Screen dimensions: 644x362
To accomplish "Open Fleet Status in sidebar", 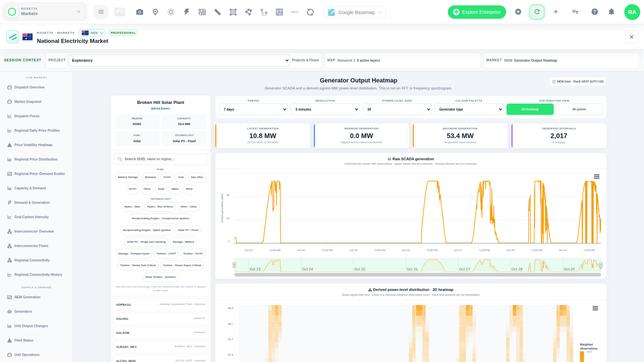I will [24, 340].
